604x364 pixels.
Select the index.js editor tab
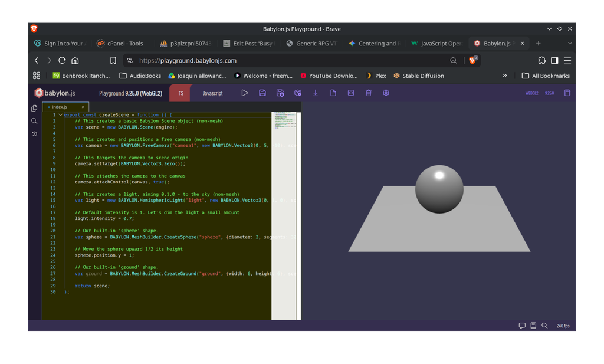pyautogui.click(x=60, y=107)
